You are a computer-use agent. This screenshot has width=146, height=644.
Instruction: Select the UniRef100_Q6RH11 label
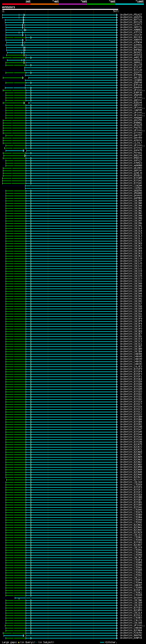pos(131,62)
